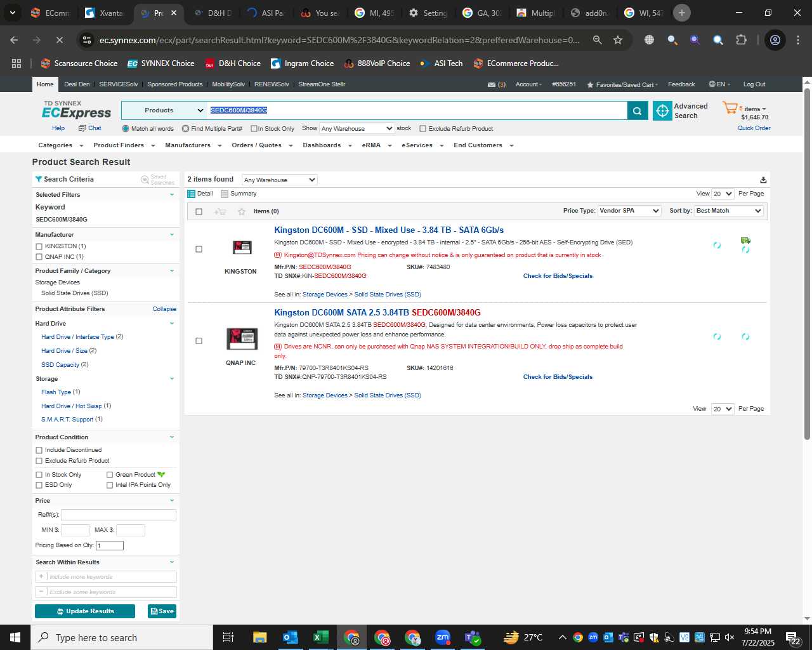Click the Windows Start button
The height and width of the screenshot is (650, 812).
point(15,637)
